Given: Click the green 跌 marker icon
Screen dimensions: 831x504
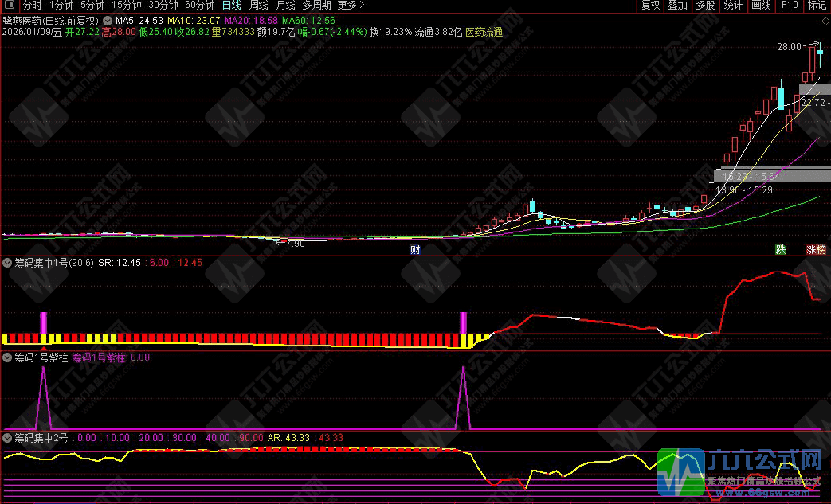Looking at the screenshot, I should tap(780, 249).
